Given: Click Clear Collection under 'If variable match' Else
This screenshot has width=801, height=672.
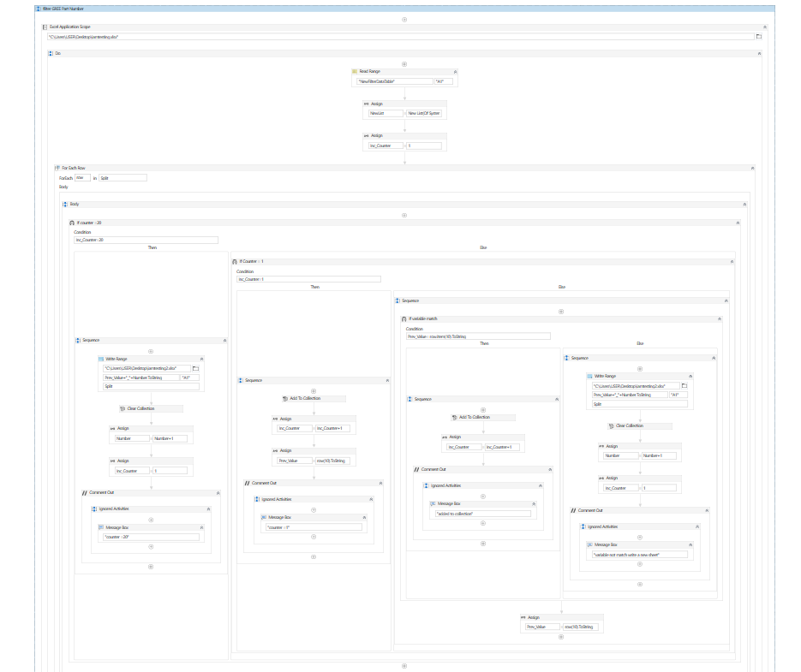Looking at the screenshot, I should [640, 425].
